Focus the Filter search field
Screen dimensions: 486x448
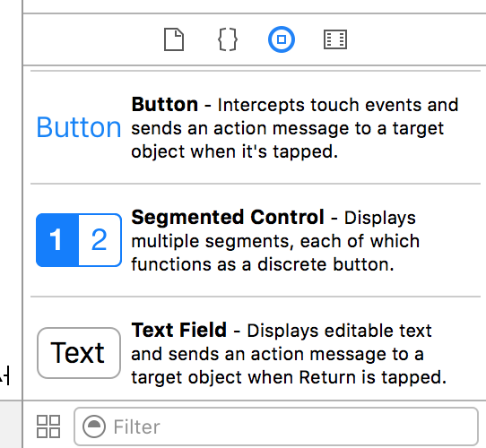tap(276, 426)
